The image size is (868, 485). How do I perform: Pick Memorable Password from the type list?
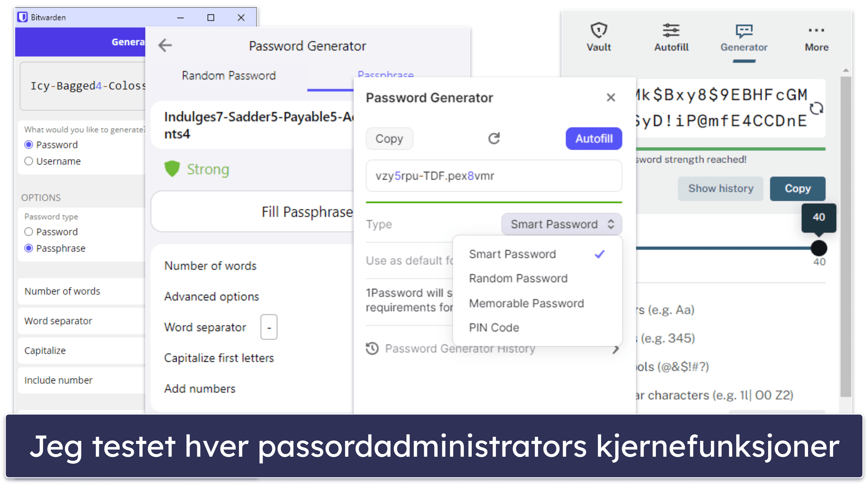537,303
